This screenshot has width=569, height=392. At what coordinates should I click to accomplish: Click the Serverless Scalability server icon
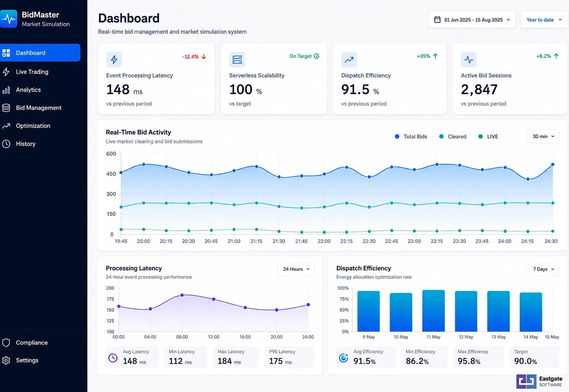click(x=237, y=60)
